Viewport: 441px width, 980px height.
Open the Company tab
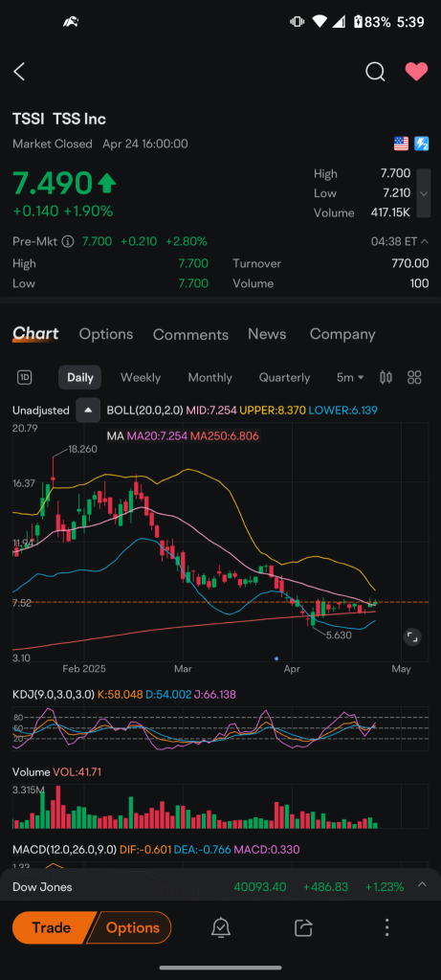point(342,334)
